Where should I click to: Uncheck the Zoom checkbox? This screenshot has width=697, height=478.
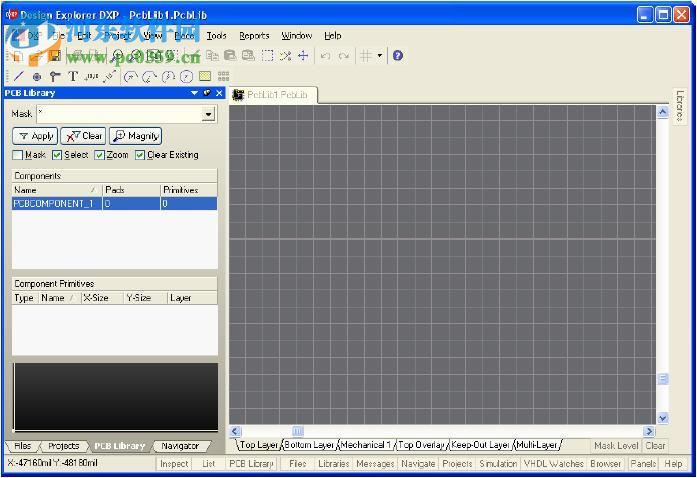pyautogui.click(x=100, y=155)
